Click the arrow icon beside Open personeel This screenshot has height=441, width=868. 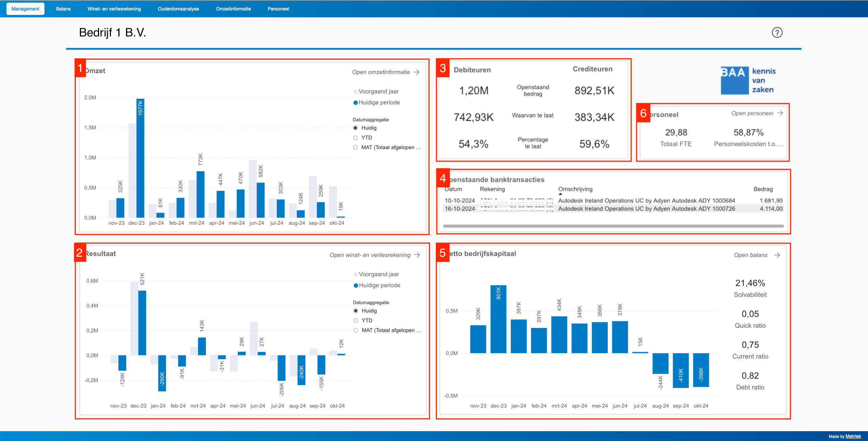coord(780,113)
